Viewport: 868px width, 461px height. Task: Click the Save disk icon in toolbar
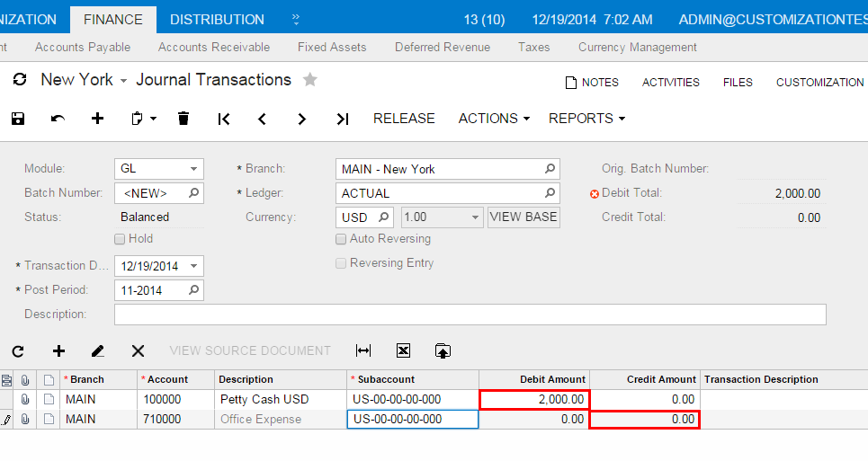18,119
